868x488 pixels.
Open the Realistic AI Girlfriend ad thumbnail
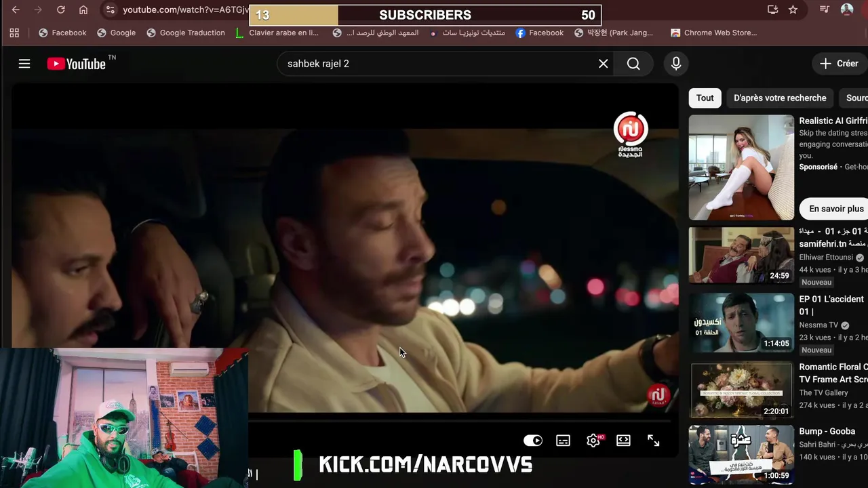[741, 167]
